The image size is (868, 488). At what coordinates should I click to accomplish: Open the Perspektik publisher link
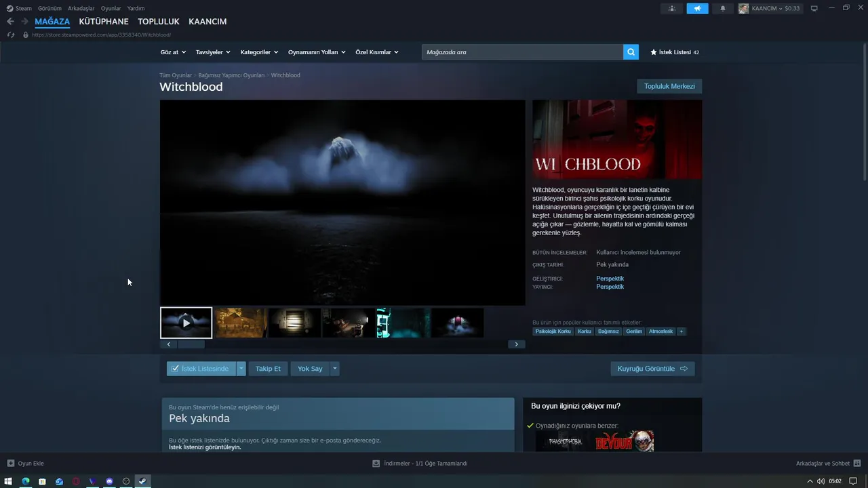[610, 287]
